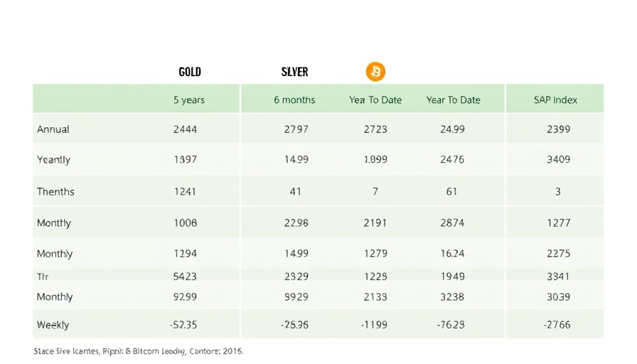Click the "SAP Index" column header
This screenshot has width=637, height=364.
pos(556,100)
